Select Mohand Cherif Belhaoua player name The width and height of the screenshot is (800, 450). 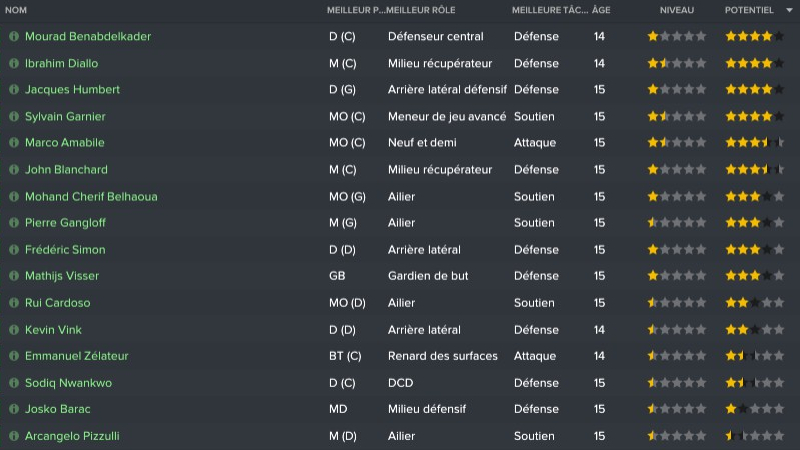(91, 197)
